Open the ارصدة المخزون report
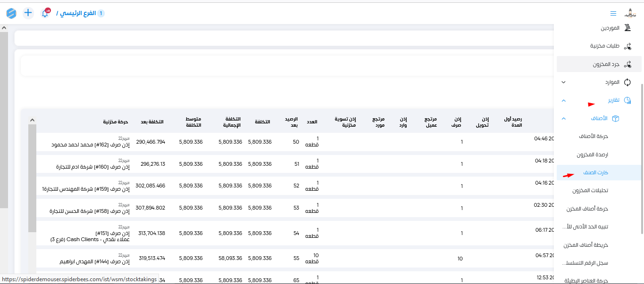This screenshot has height=284, width=644. point(592,154)
